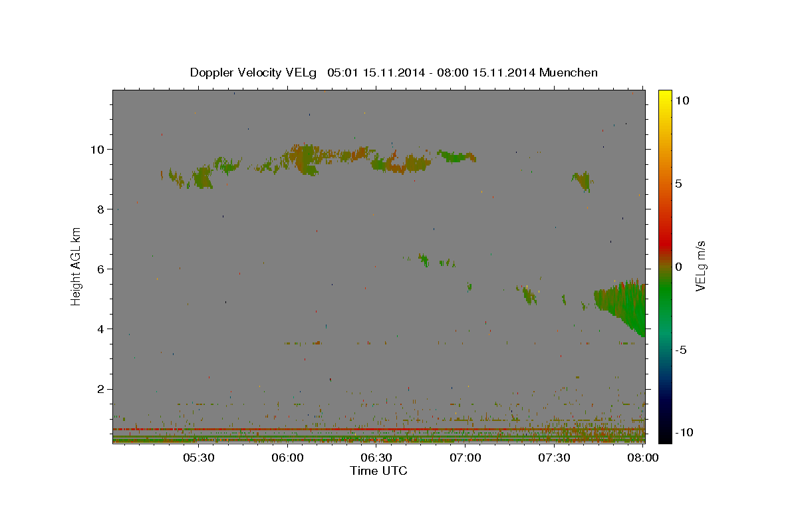Image resolution: width=798 pixels, height=532 pixels.
Task: Click the colorbar value 0 label
Action: (679, 267)
